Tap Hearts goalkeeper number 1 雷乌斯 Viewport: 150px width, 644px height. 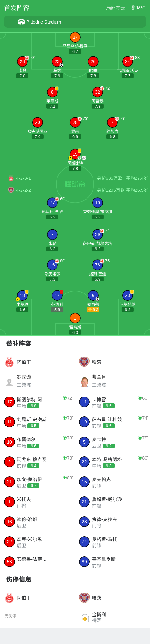pyautogui.click(x=75, y=318)
